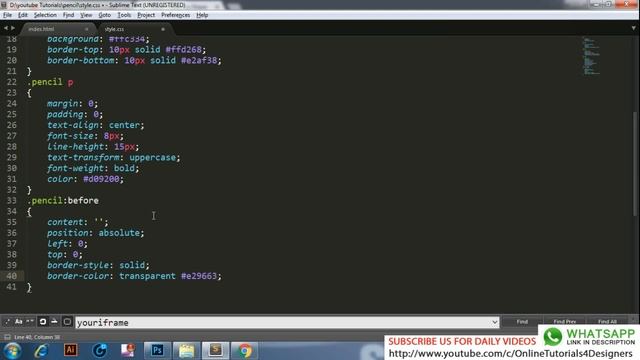
Task: Click the Line 40 column status text
Action: (x=37, y=337)
